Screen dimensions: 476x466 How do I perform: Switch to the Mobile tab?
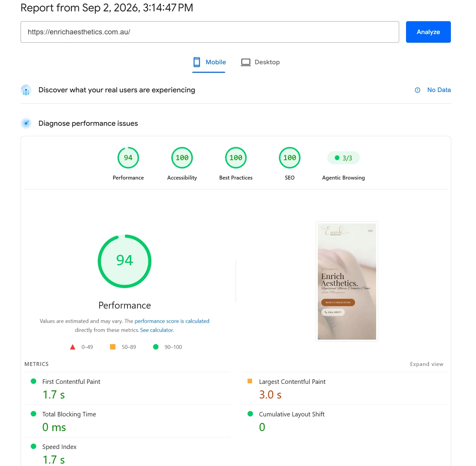(x=209, y=62)
